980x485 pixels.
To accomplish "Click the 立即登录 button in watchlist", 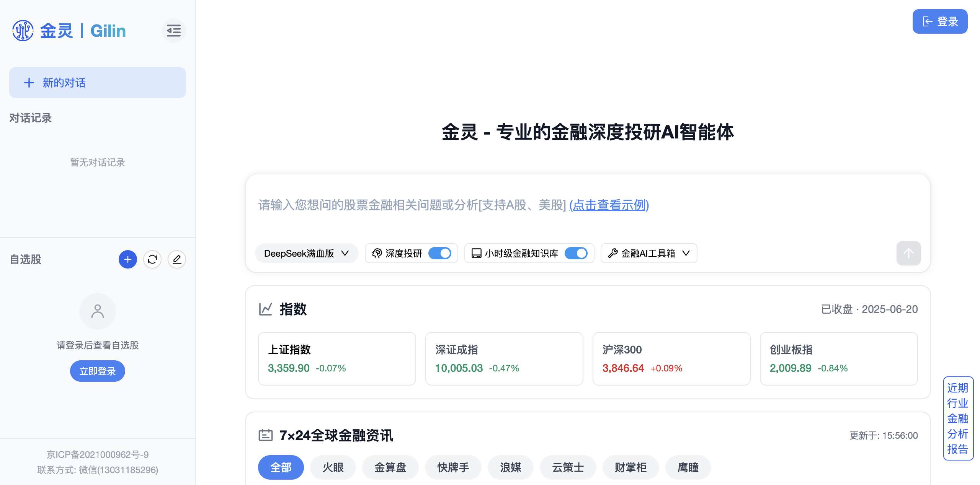I will [98, 371].
